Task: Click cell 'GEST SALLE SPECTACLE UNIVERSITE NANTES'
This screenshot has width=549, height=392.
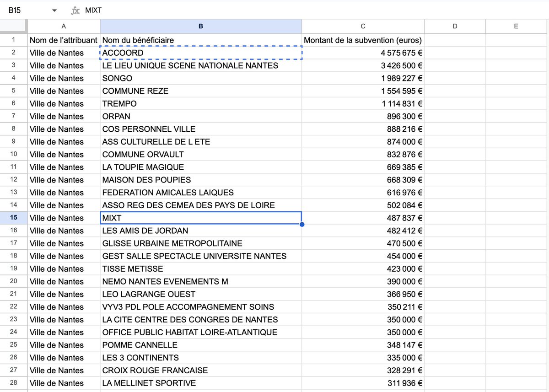Action: [201, 256]
